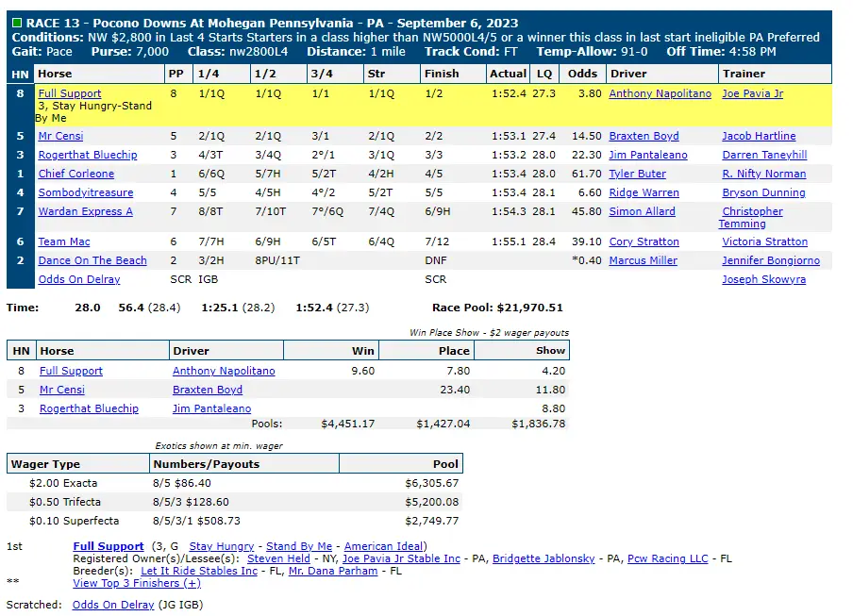The height and width of the screenshot is (616, 853).
Task: Click trainer Christopher Temming
Action: pos(752,218)
